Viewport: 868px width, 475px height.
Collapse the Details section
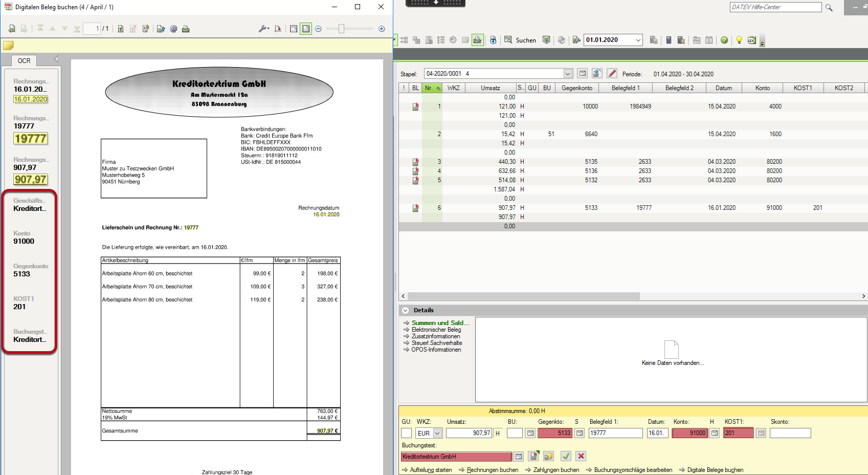406,310
